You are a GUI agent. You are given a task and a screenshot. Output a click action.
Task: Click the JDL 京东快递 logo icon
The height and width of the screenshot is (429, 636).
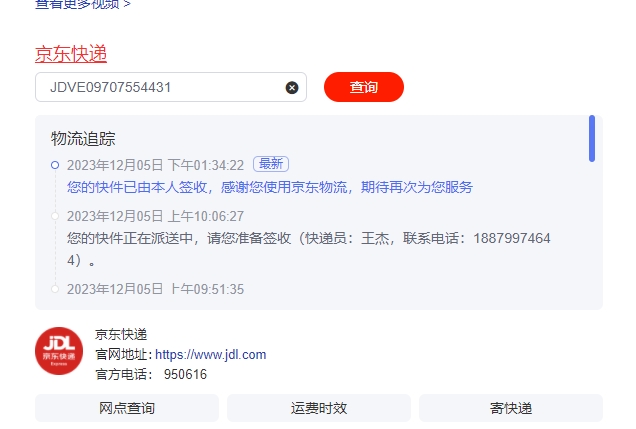point(59,351)
